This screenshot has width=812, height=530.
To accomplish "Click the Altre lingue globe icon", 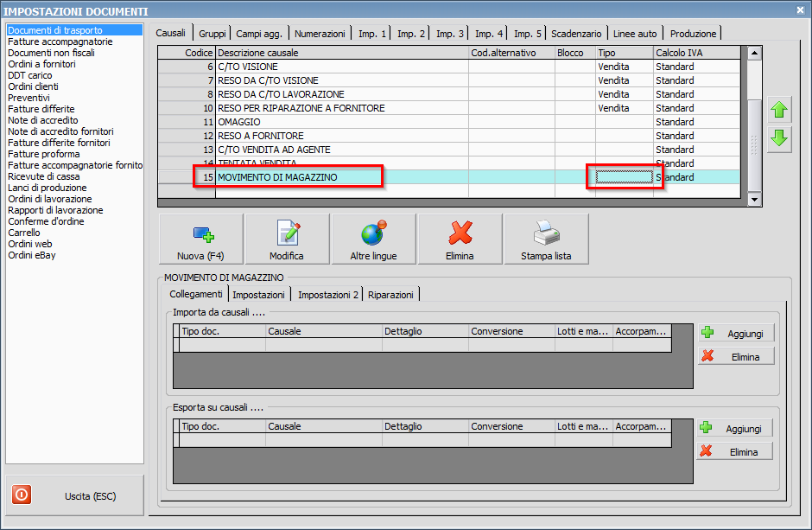I will coord(374,233).
